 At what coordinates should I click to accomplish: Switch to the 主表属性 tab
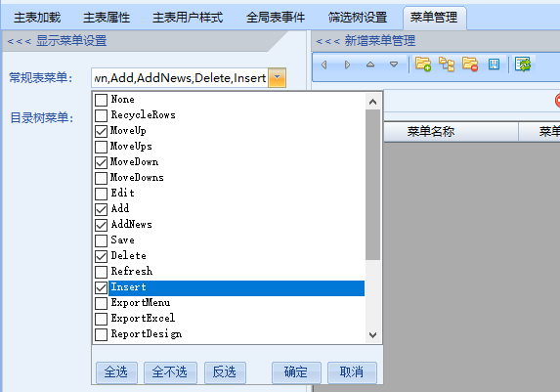(x=107, y=18)
